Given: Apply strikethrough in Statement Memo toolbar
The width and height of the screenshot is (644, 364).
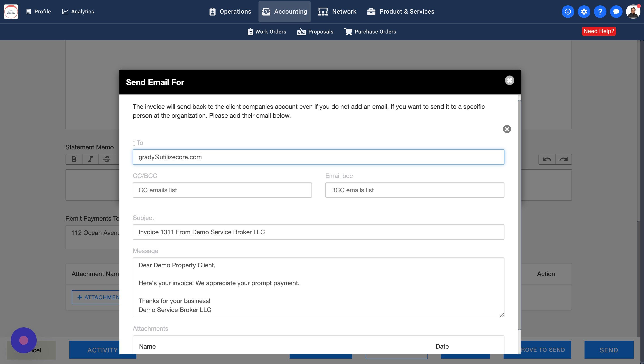Looking at the screenshot, I should (107, 159).
